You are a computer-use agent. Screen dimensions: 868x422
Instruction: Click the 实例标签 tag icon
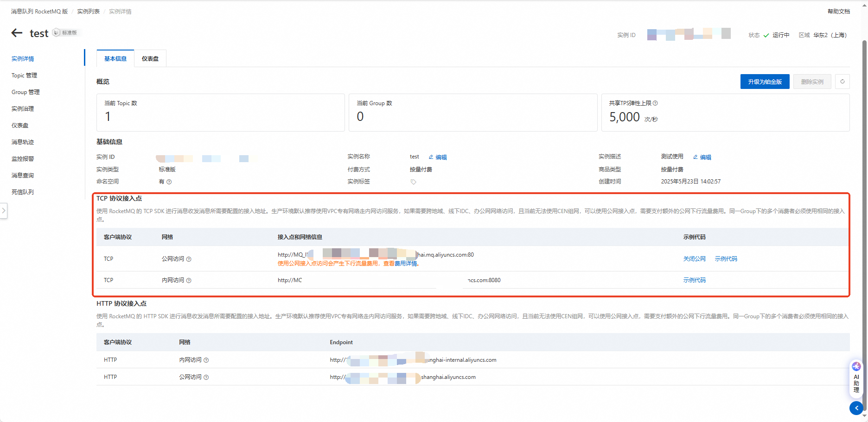(x=413, y=182)
